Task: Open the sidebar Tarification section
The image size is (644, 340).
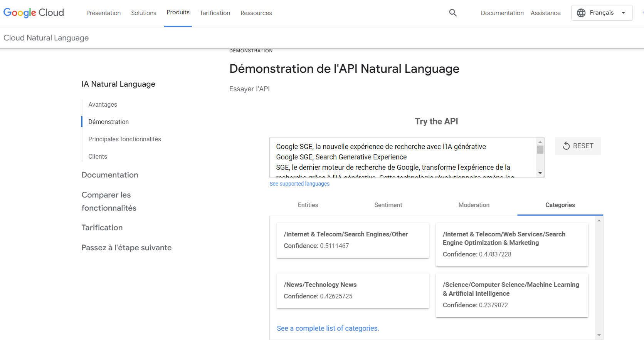Action: pyautogui.click(x=102, y=228)
